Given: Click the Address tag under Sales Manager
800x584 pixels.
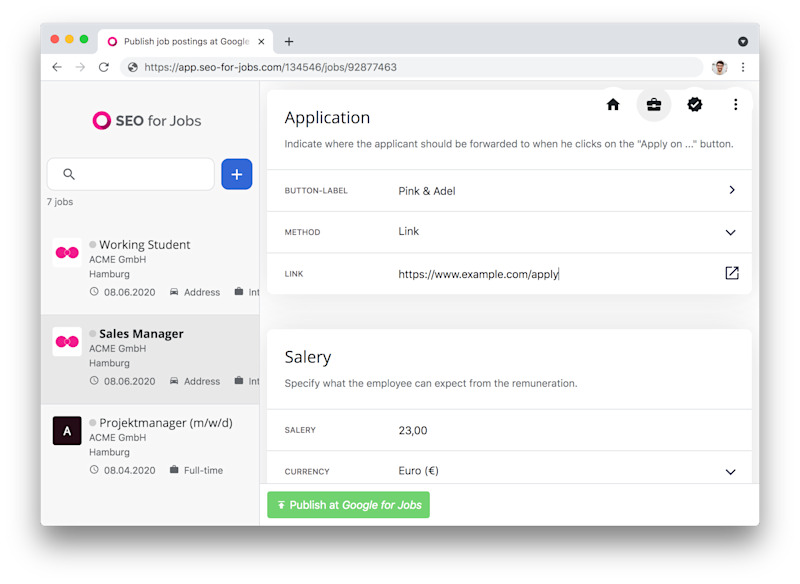Looking at the screenshot, I should click(202, 381).
